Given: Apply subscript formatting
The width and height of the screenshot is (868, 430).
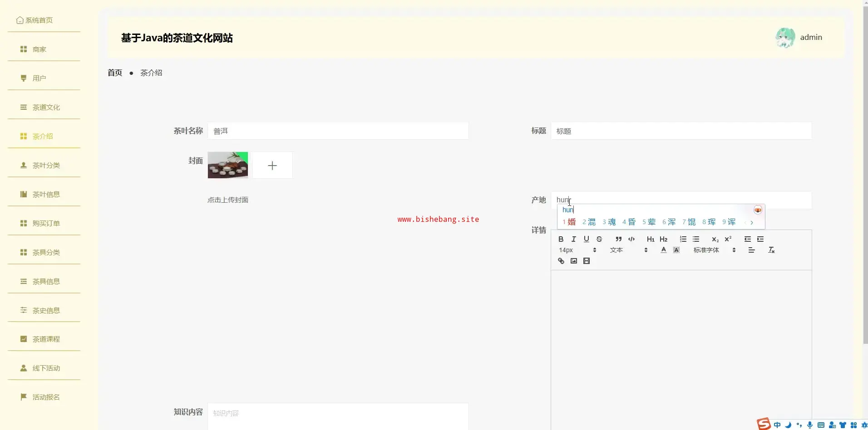Looking at the screenshot, I should pyautogui.click(x=715, y=239).
